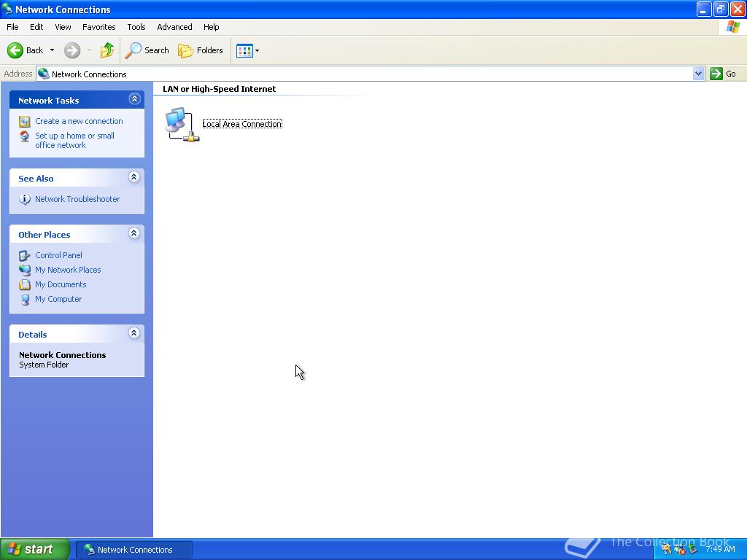Open the Network Troubleshooter link
This screenshot has width=747, height=560.
[77, 199]
